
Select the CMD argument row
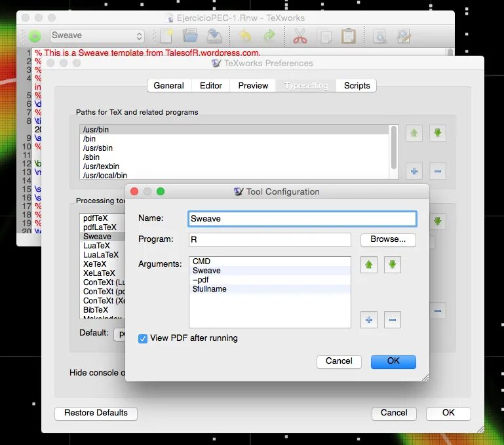270,261
